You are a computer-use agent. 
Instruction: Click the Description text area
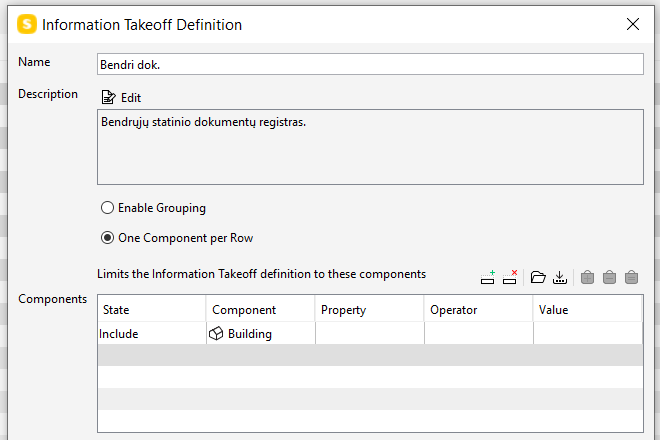pos(370,147)
